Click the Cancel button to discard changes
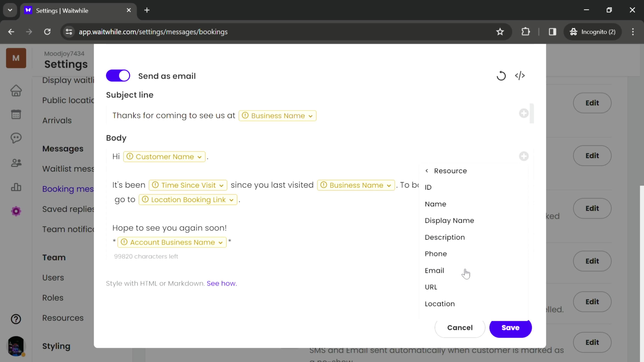Screen dimensions: 644x362 pos(460,327)
